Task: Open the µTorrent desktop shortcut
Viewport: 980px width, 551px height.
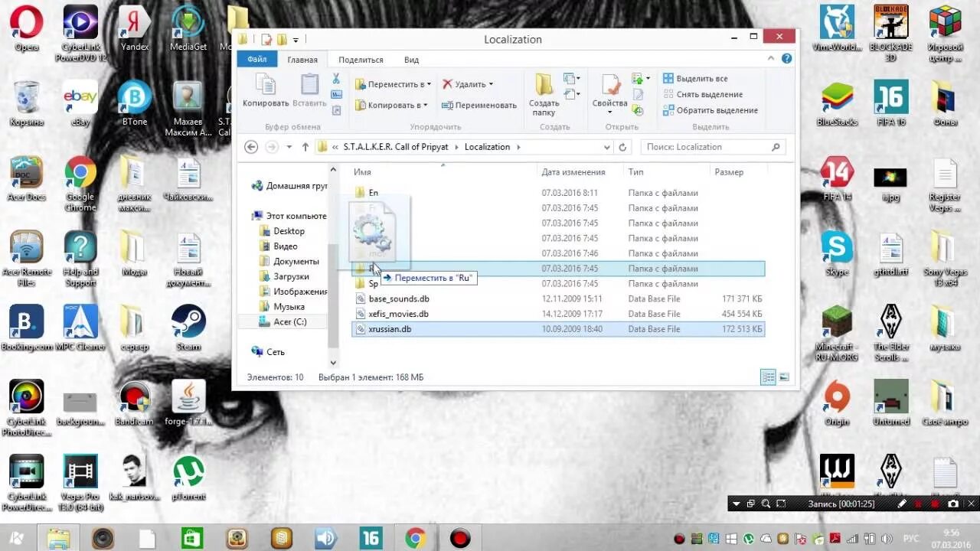Action: (x=188, y=478)
